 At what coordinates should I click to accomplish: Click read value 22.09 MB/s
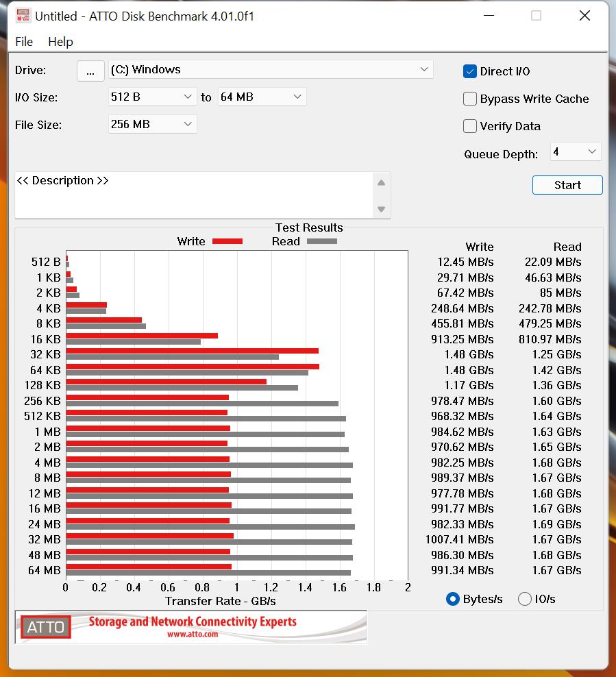[553, 262]
